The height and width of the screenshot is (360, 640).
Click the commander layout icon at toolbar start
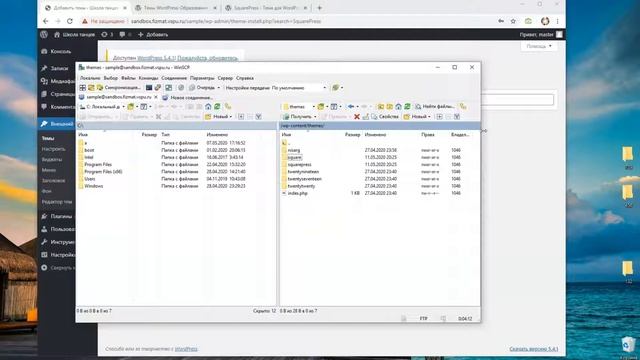coord(82,87)
